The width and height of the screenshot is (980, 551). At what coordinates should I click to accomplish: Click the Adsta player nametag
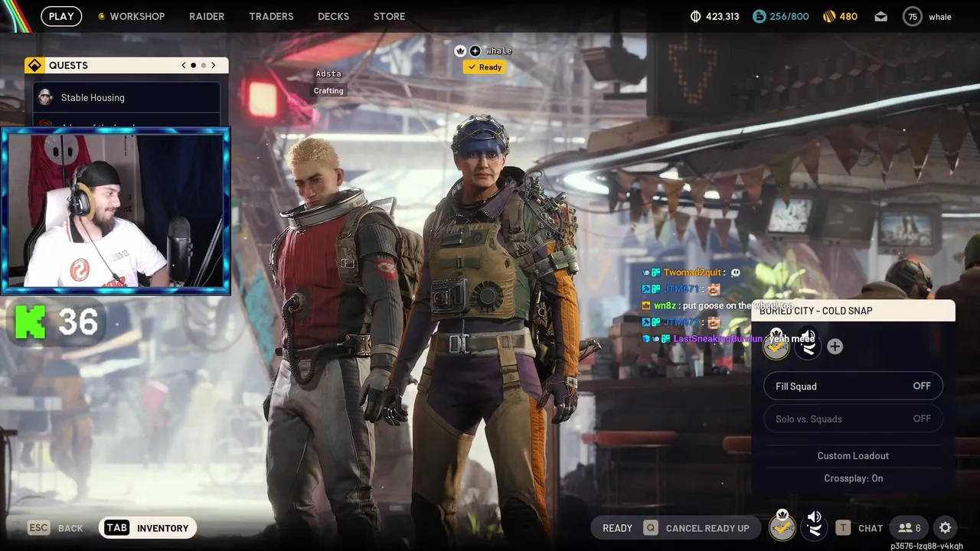point(328,73)
